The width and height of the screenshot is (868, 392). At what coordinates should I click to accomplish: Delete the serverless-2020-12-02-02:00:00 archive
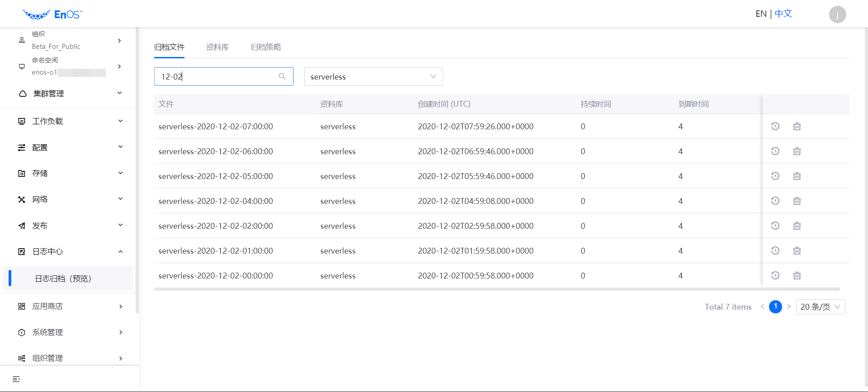[x=797, y=226]
